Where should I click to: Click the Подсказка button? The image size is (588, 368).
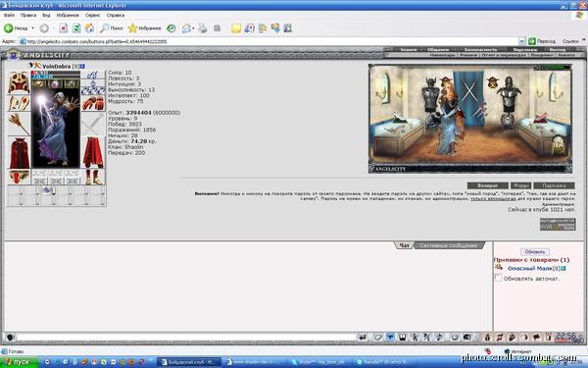(554, 185)
